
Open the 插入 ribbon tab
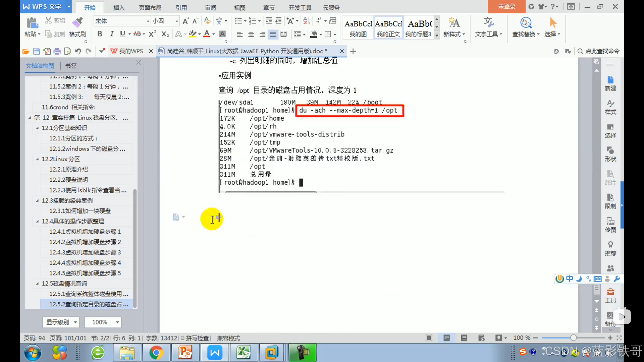pos(119,7)
